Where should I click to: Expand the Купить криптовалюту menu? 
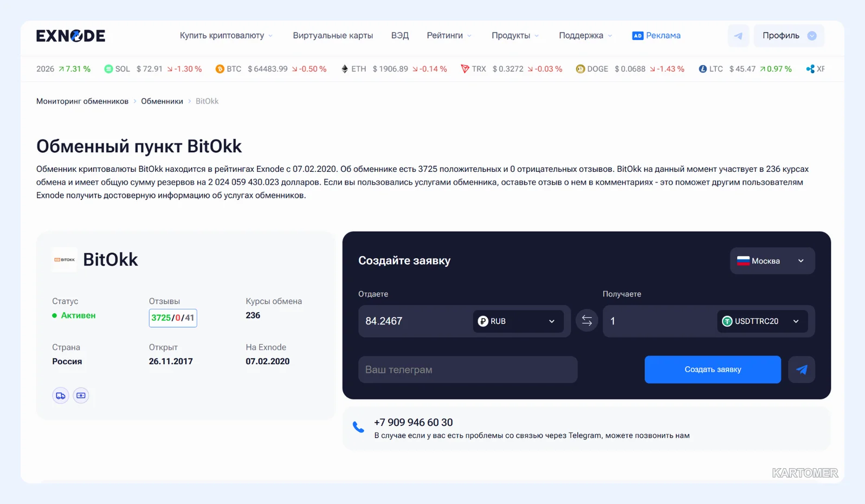pyautogui.click(x=227, y=36)
